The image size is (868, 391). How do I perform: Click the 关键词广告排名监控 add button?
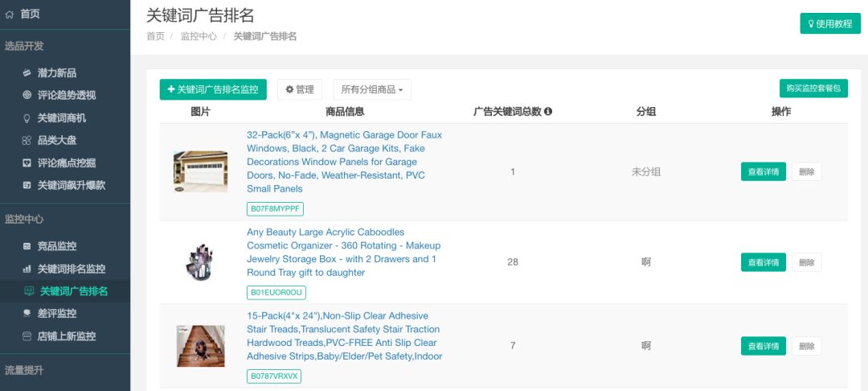tap(213, 90)
